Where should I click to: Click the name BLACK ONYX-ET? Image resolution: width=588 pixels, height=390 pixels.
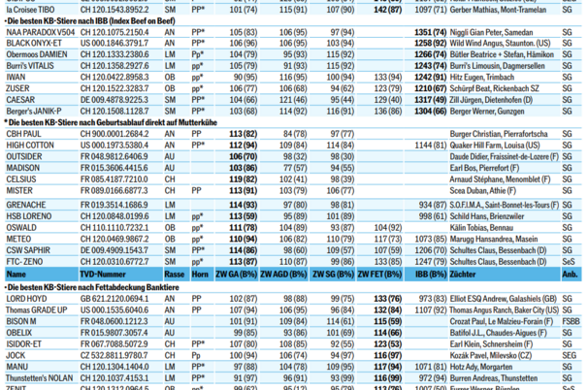34,44
